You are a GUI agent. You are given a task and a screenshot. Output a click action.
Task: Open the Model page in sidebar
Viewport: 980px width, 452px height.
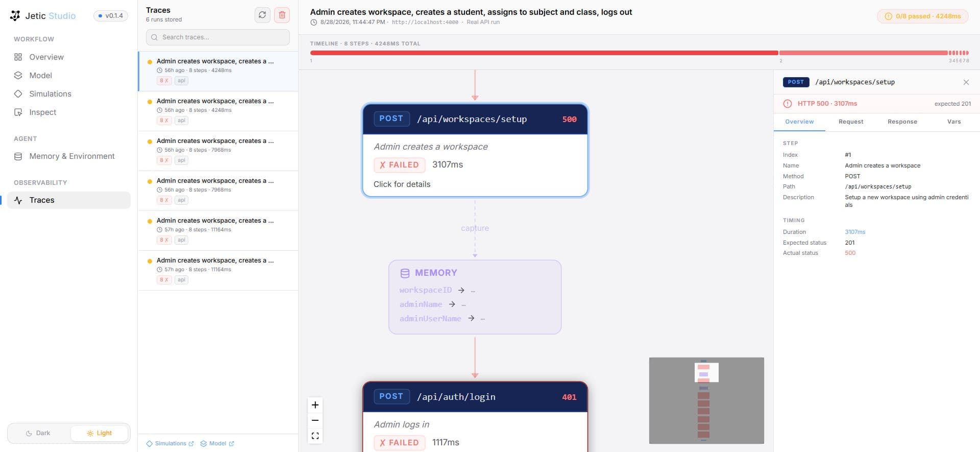(69, 76)
